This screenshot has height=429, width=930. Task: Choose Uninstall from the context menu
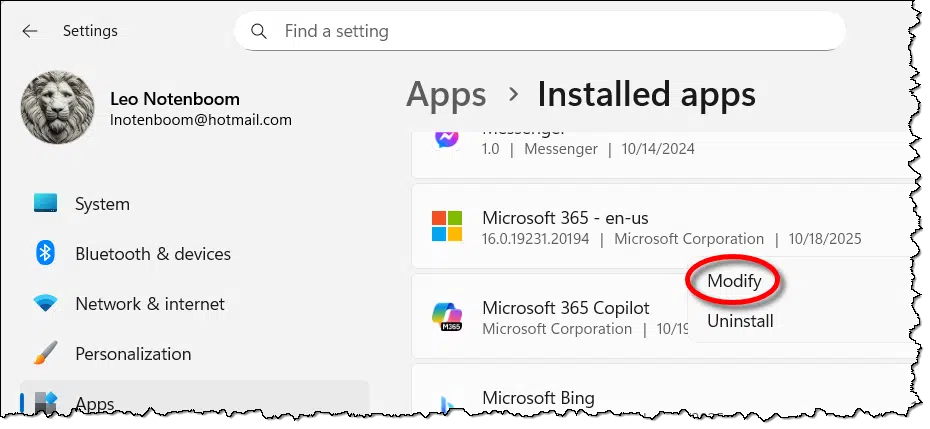[740, 321]
